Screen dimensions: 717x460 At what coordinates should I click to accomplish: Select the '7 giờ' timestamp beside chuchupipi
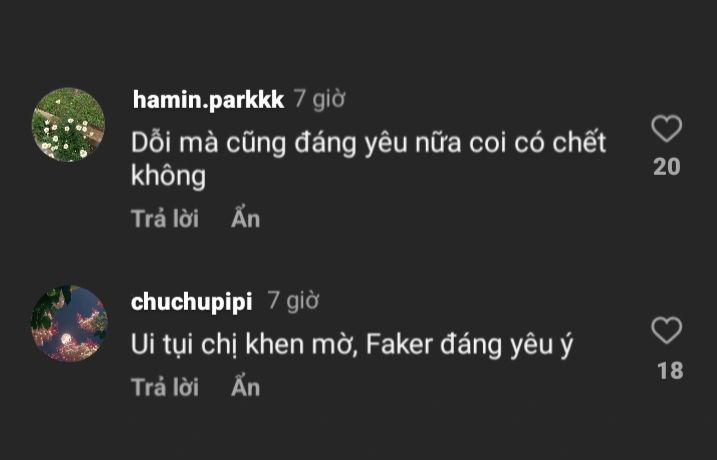(x=293, y=301)
